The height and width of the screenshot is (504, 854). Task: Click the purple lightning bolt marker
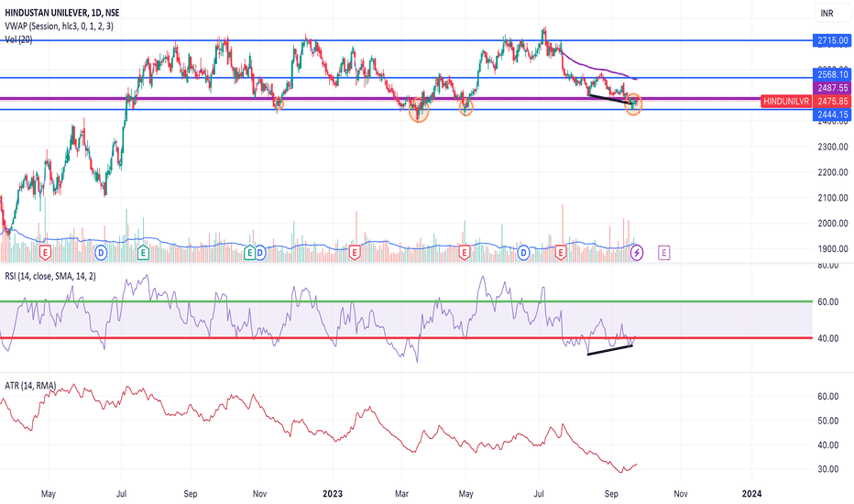(x=637, y=252)
